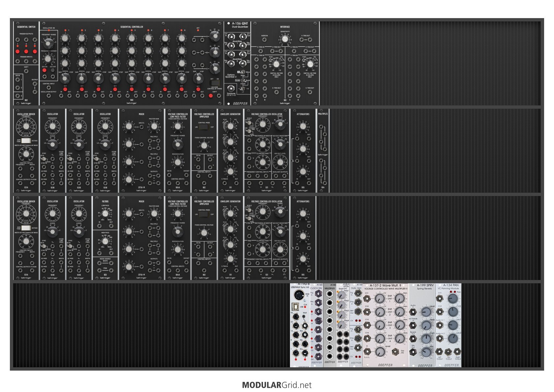554x392 pixels.
Task: Click the Freq1 knob on A-145-4 Quad LFO
Action: [x=341, y=294]
